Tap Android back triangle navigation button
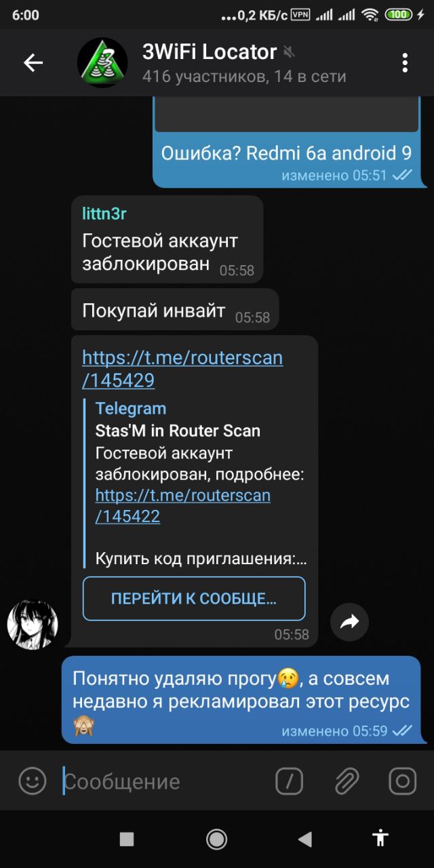The height and width of the screenshot is (868, 434). click(x=304, y=839)
